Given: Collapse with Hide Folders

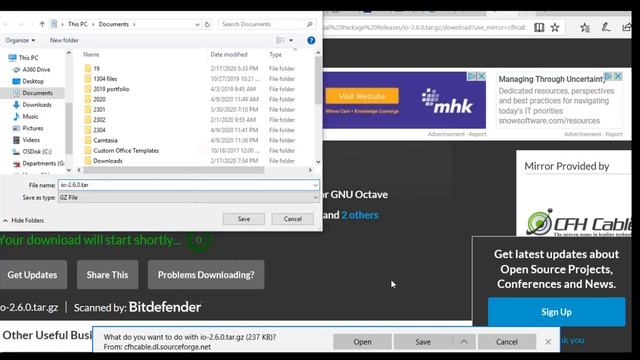Looking at the screenshot, I should (24, 220).
